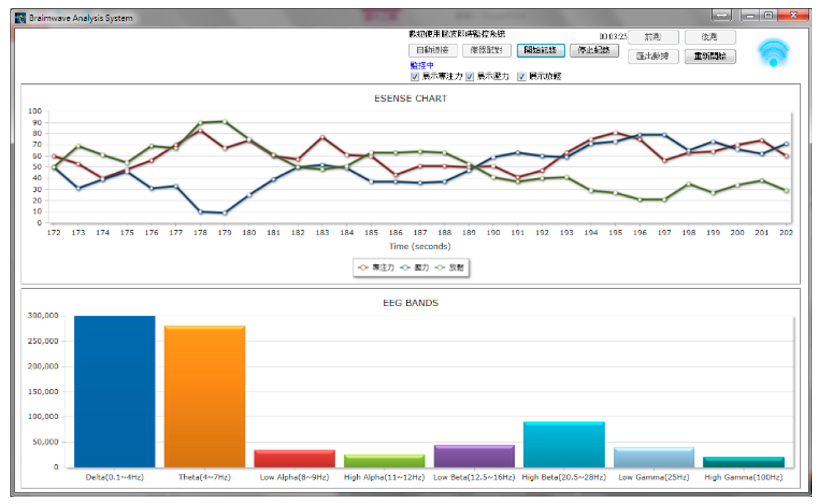Click the blue 壓力 legend marker
The width and height of the screenshot is (821, 504).
[x=405, y=267]
